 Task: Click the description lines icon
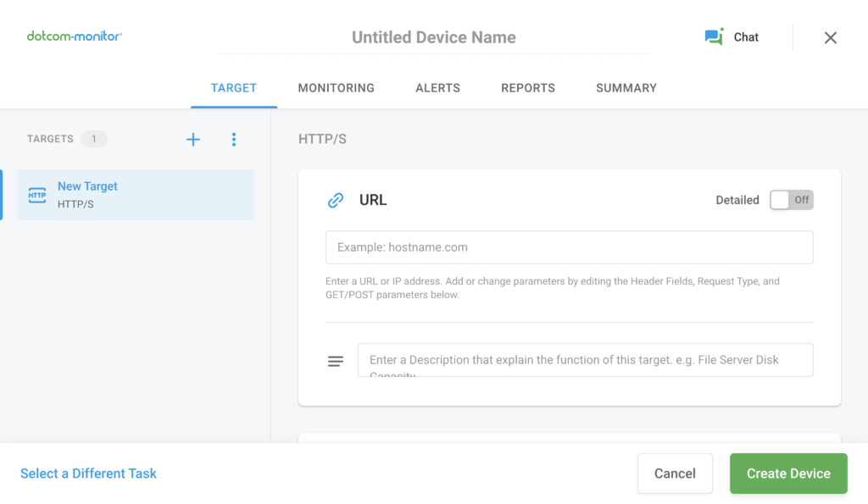coord(336,361)
